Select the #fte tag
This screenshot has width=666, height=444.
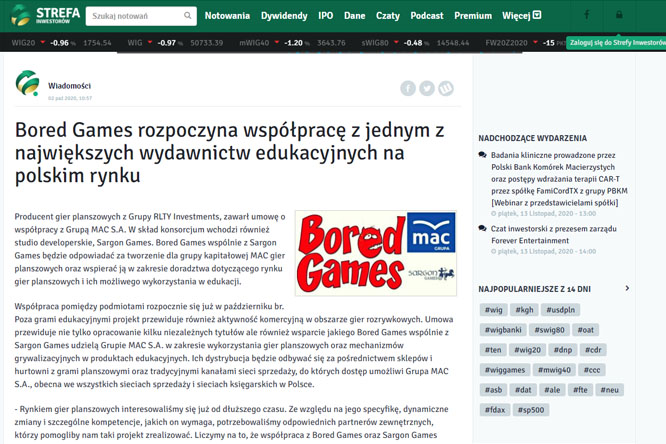(580, 390)
